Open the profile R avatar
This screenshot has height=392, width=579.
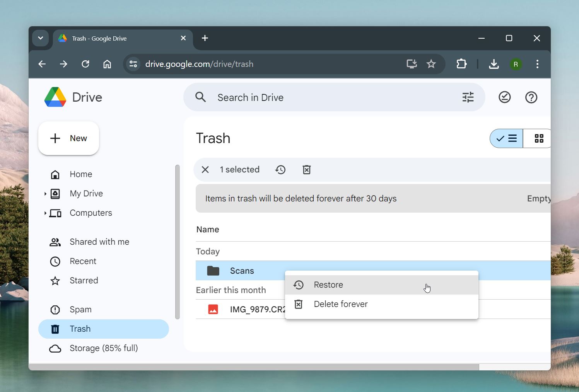point(516,64)
